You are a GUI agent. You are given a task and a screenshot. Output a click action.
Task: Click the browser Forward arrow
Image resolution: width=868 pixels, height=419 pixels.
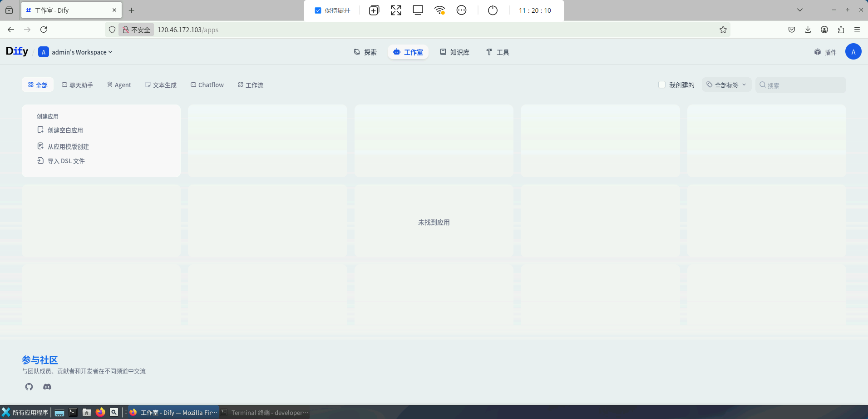pyautogui.click(x=27, y=30)
